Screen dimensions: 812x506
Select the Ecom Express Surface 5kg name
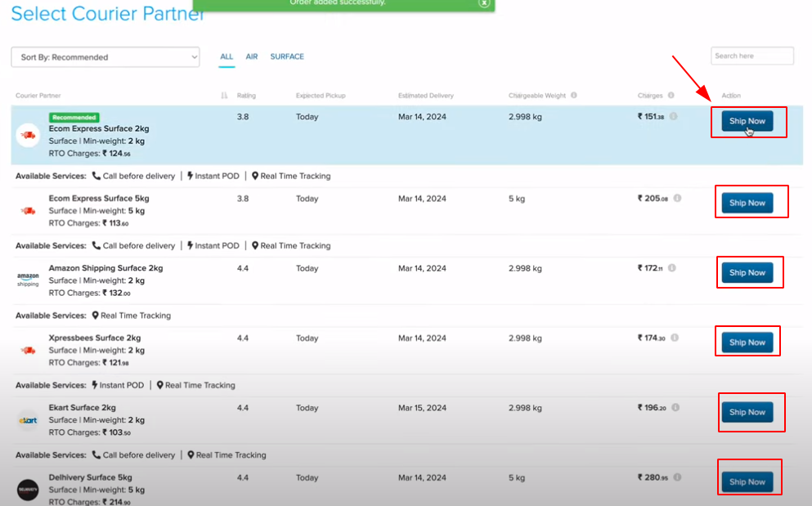pyautogui.click(x=99, y=199)
